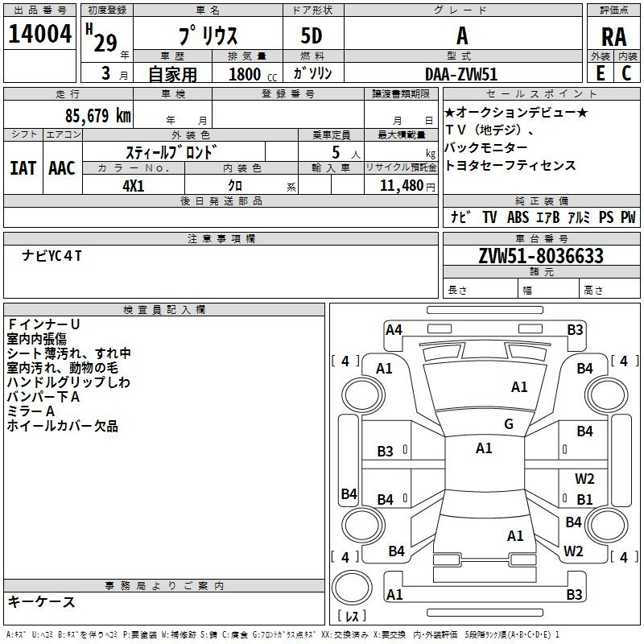Click the model type DAA-ZVW51
644x644 pixels.
[x=460, y=74]
